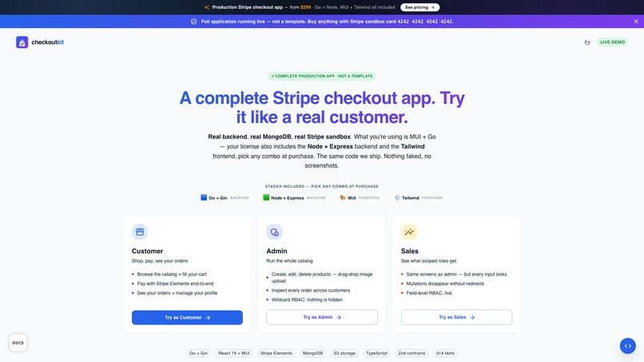The width and height of the screenshot is (644, 362).
Task: Click the Node + Express green icon
Action: coord(266,197)
